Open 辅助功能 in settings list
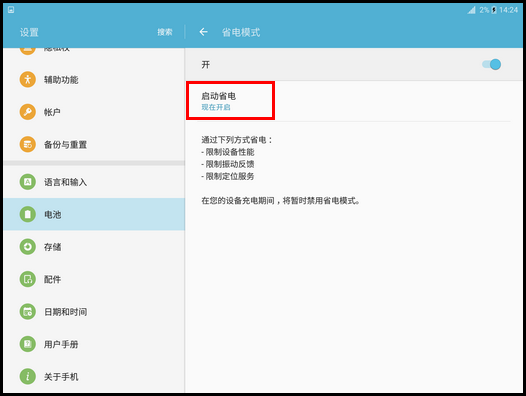 pyautogui.click(x=94, y=80)
